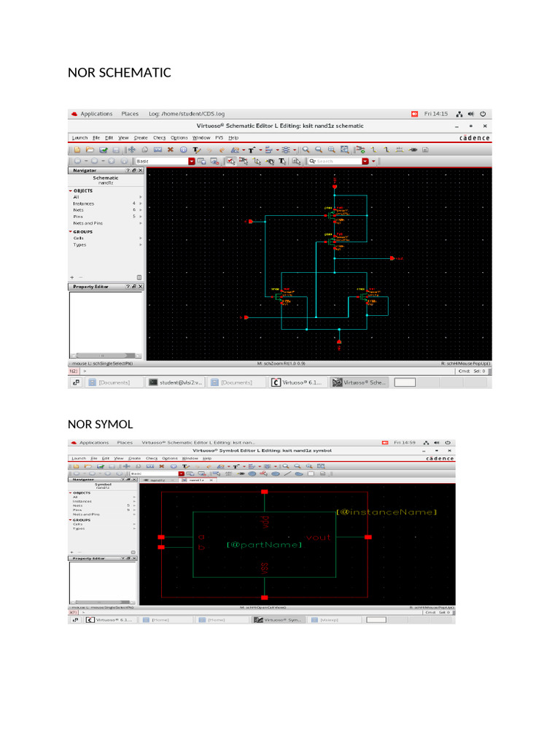
Task: Click the Zoom Out magnifier in the schematic toolbar
Action: 319,150
